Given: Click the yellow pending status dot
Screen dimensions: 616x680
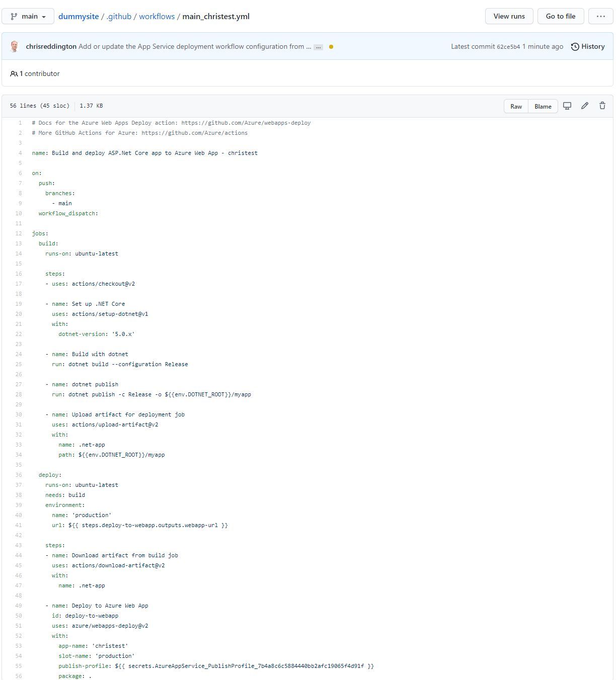Looking at the screenshot, I should pyautogui.click(x=331, y=47).
